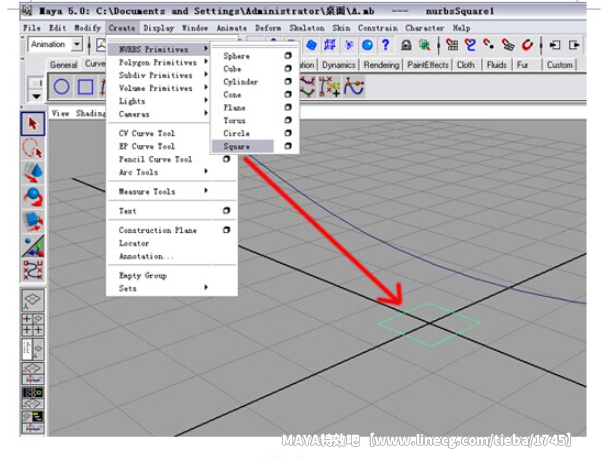The width and height of the screenshot is (613, 459).
Task: Open the viewport Shading panel menu
Action: click(91, 113)
